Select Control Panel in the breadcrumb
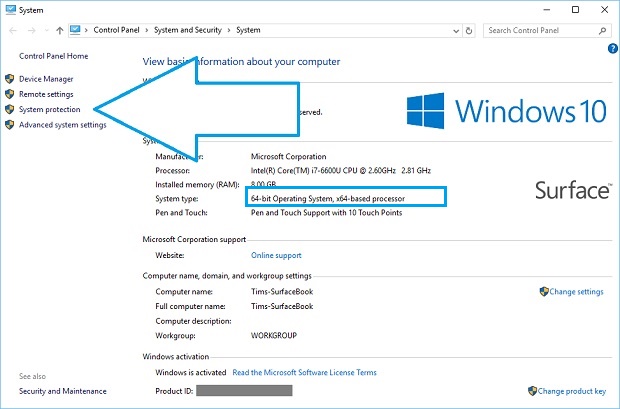Screen dimensions: 620x409 tap(116, 30)
